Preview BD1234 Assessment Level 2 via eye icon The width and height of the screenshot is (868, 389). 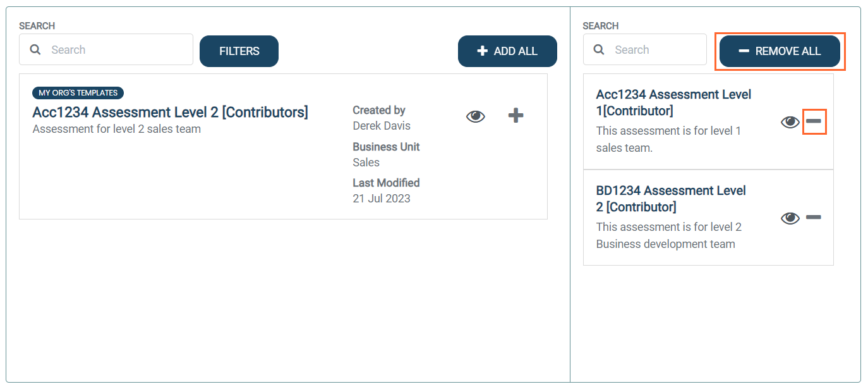pos(790,218)
